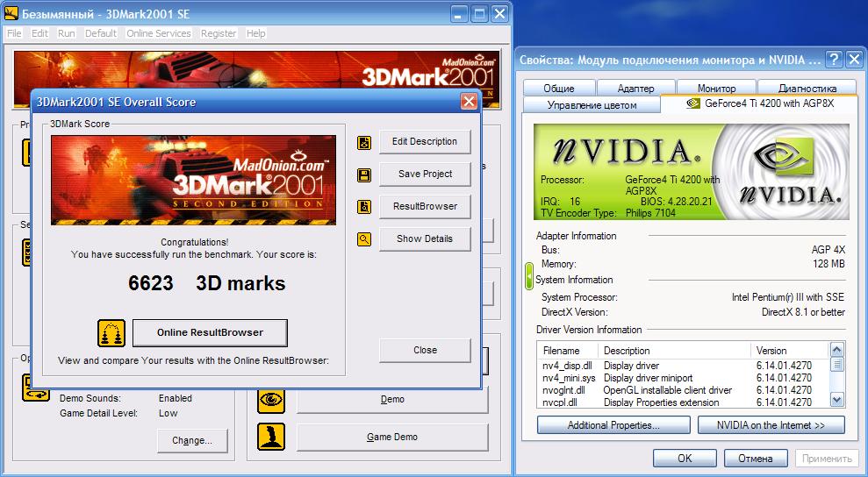Open the Default menu
This screenshot has width=868, height=477.
[x=101, y=33]
